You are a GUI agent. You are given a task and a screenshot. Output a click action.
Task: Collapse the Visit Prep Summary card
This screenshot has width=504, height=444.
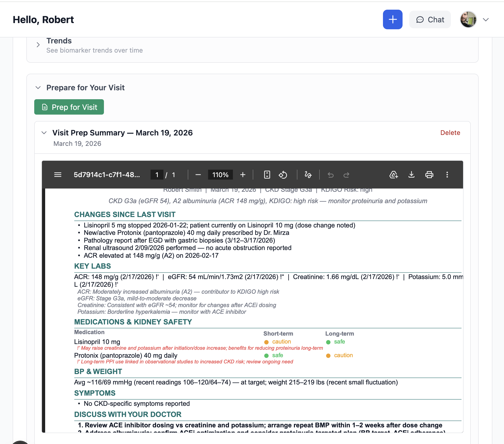click(x=44, y=133)
